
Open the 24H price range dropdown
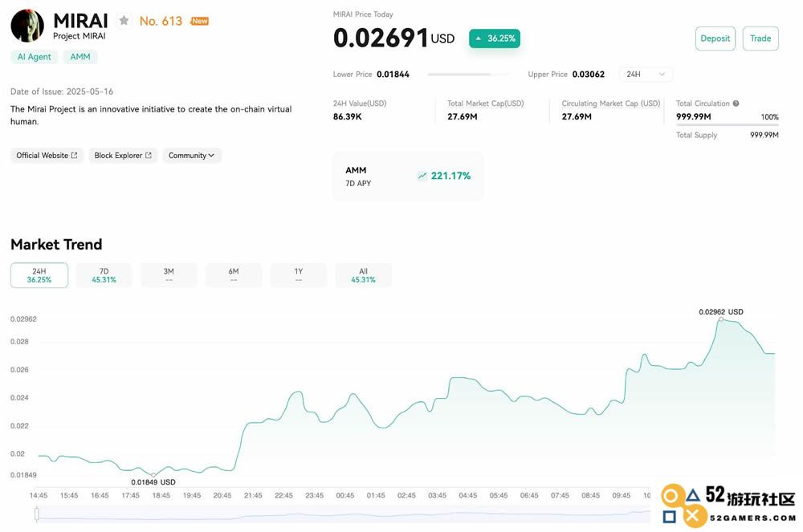(646, 74)
